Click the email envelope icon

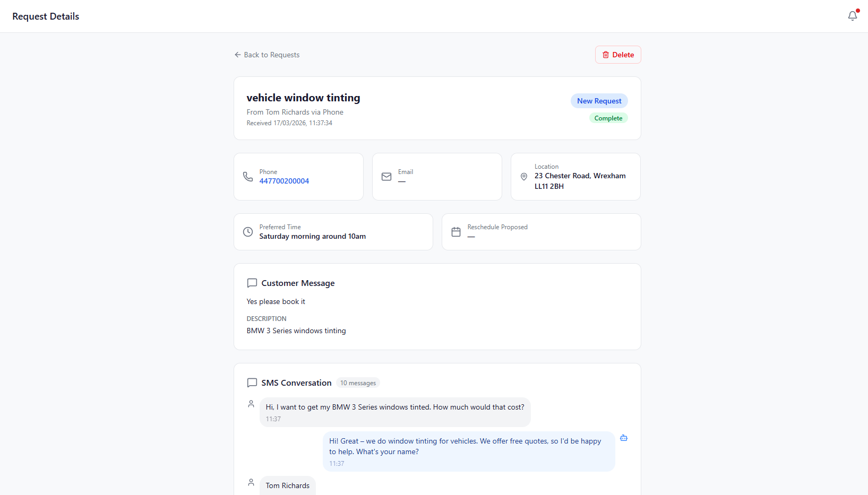tap(386, 177)
